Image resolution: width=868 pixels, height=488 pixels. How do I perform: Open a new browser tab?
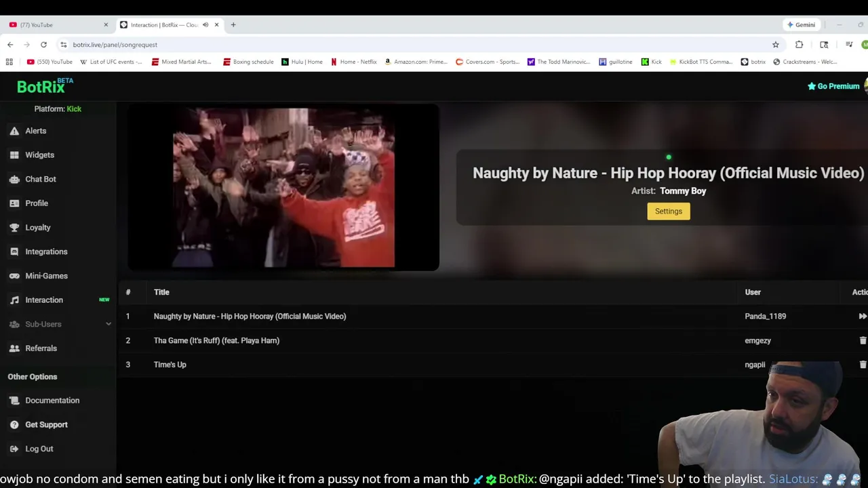coord(233,25)
